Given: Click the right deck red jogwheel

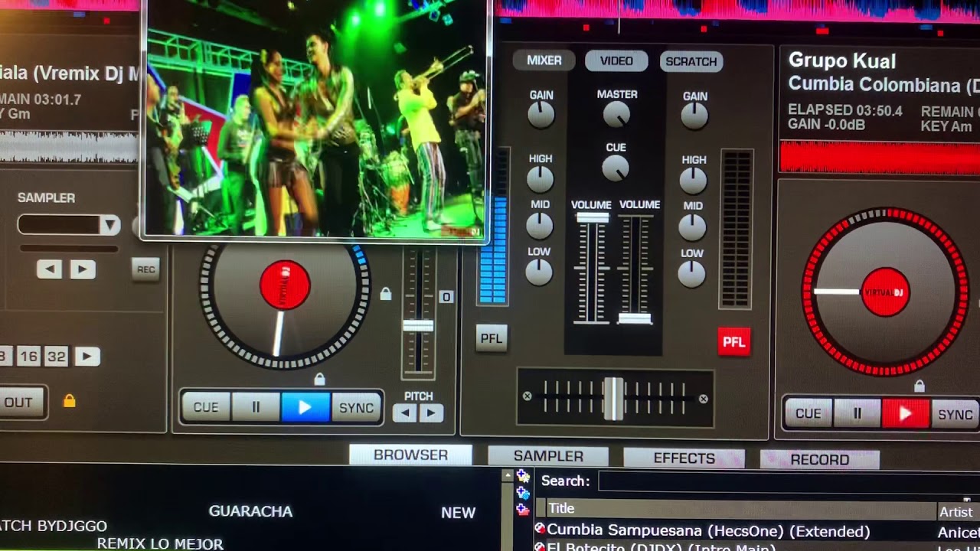Looking at the screenshot, I should point(886,292).
